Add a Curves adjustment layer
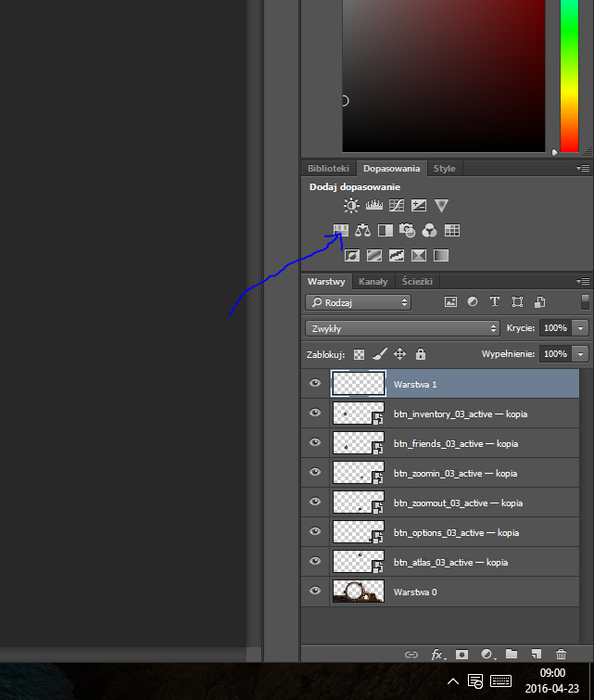 click(397, 205)
